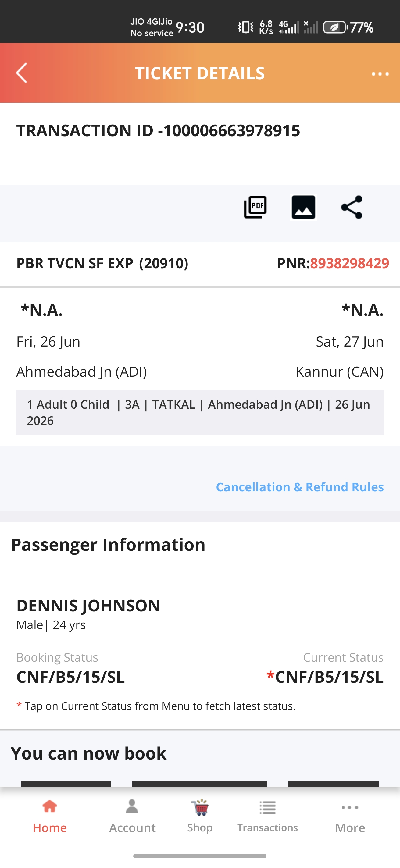400x868 pixels.
Task: Tap the train name PBR TVCN SF EXP
Action: pos(75,263)
